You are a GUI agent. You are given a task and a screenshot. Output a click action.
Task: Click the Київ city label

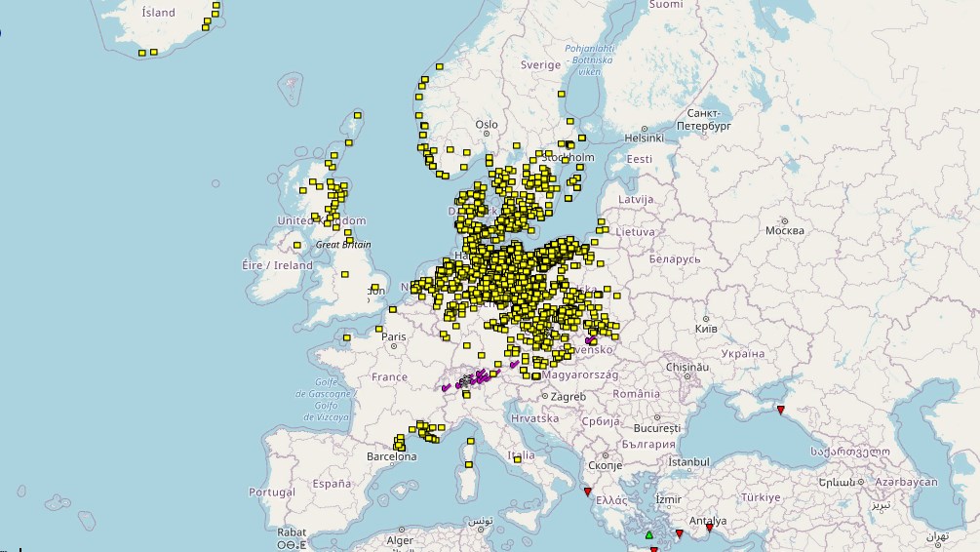[x=706, y=330]
